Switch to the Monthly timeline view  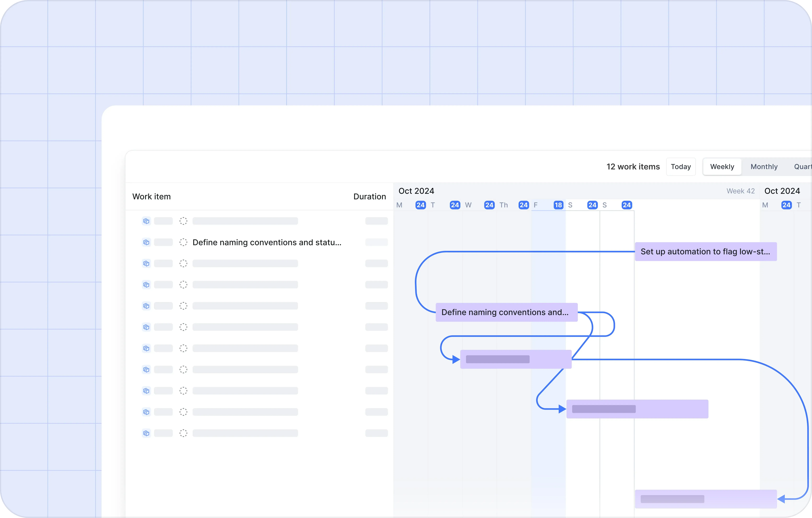[764, 167]
